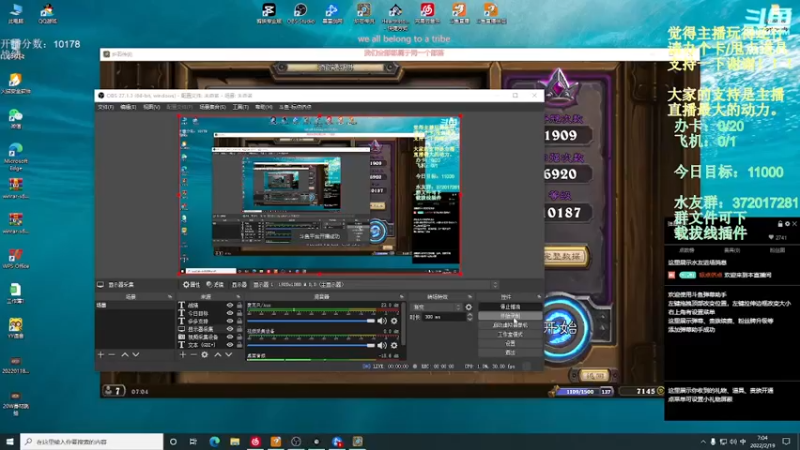Image resolution: width=800 pixels, height=450 pixels.
Task: Open WPS Office desktop icon
Action: pyautogui.click(x=15, y=259)
